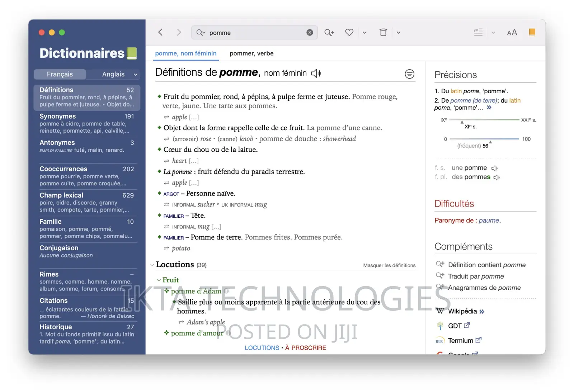The width and height of the screenshot is (574, 392).
Task: Open the paronyme paume link
Action: point(489,221)
